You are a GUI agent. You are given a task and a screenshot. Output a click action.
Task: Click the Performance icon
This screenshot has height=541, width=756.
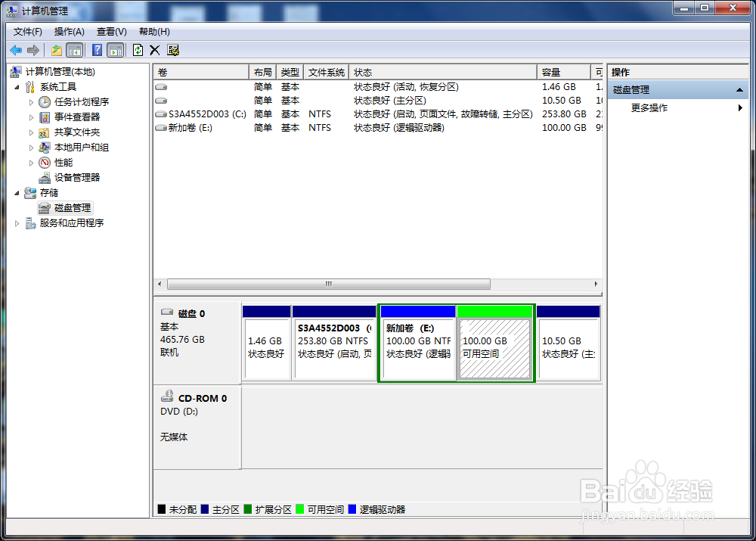pyautogui.click(x=45, y=162)
